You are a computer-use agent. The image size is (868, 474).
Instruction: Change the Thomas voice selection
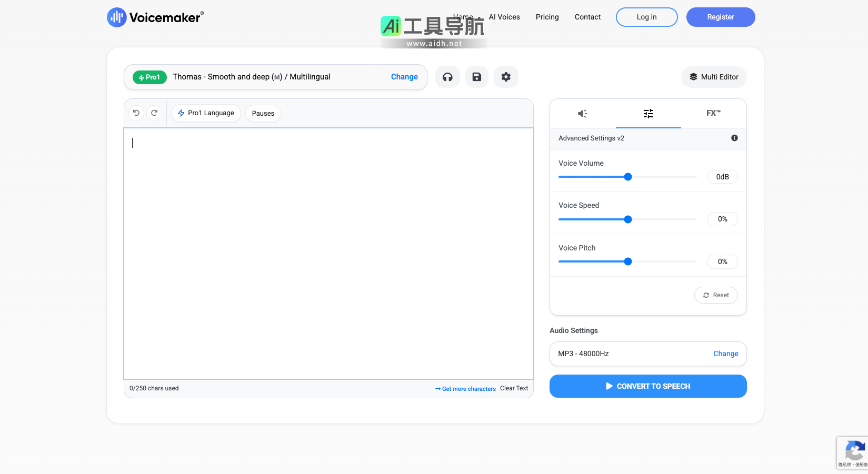click(x=404, y=77)
